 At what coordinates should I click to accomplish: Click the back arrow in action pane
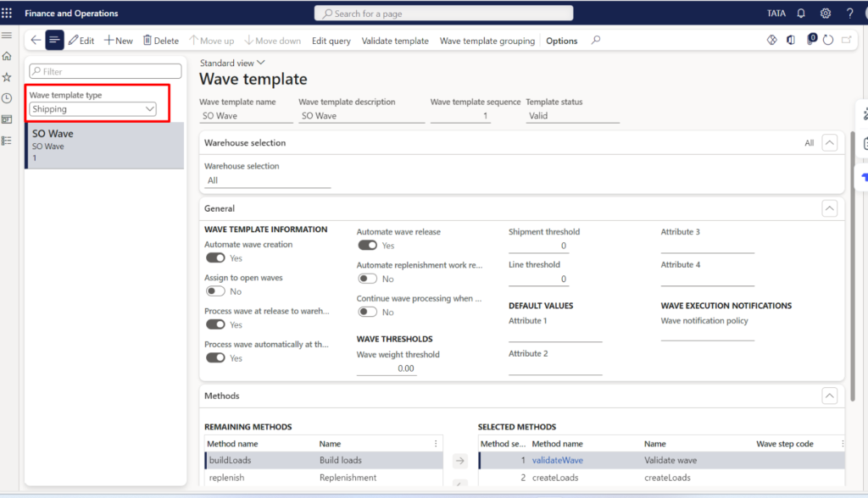tap(36, 40)
